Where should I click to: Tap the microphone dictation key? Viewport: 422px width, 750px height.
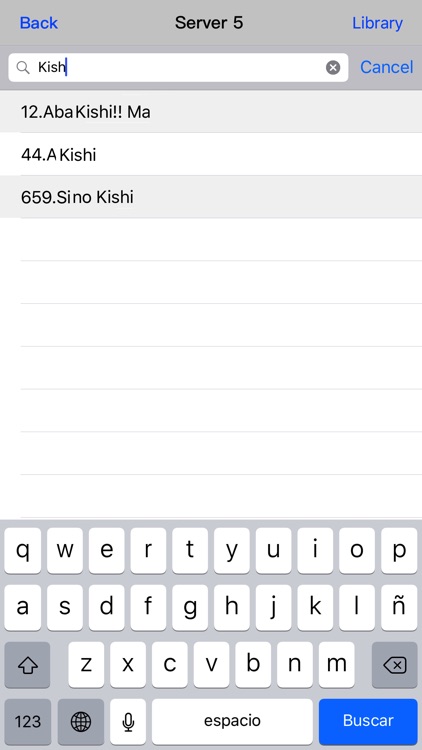128,721
